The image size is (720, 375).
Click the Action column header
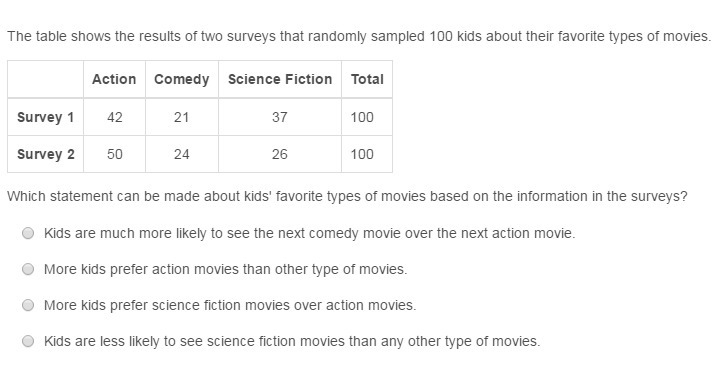pyautogui.click(x=114, y=79)
